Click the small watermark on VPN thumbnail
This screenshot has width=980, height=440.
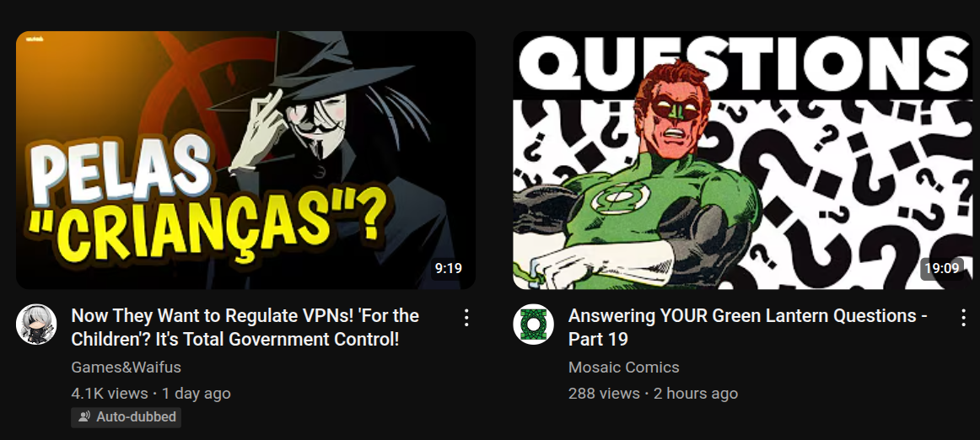coord(35,39)
